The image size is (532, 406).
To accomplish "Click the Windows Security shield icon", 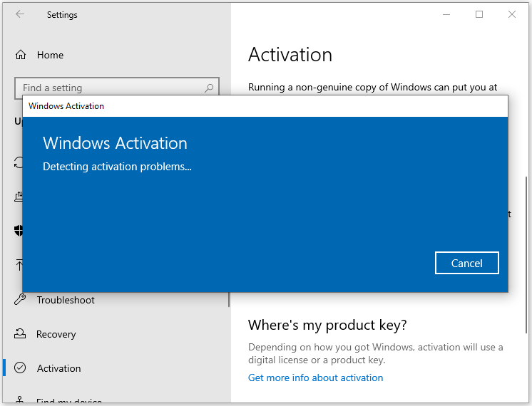I will pyautogui.click(x=20, y=231).
